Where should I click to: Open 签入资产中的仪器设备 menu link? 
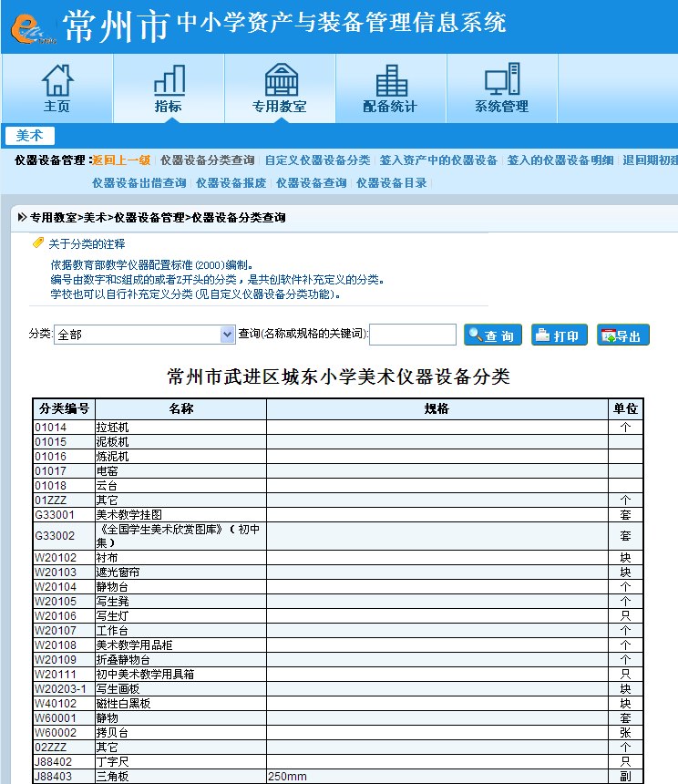tap(438, 160)
